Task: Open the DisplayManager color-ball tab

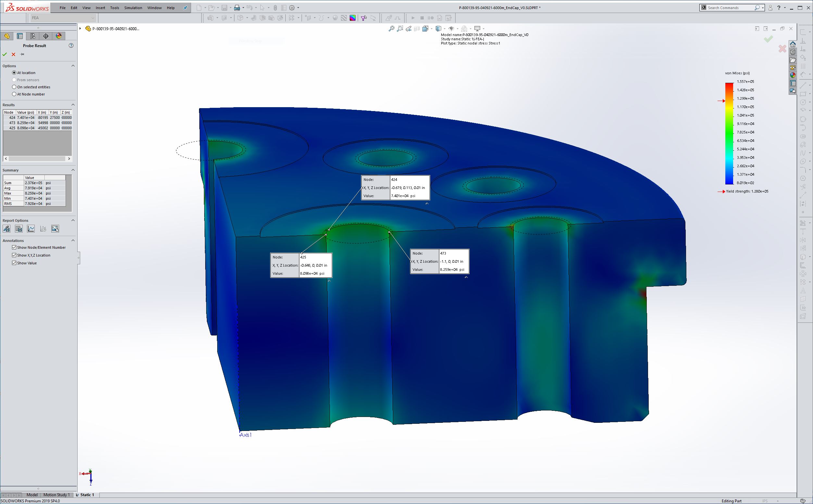Action: click(x=59, y=36)
